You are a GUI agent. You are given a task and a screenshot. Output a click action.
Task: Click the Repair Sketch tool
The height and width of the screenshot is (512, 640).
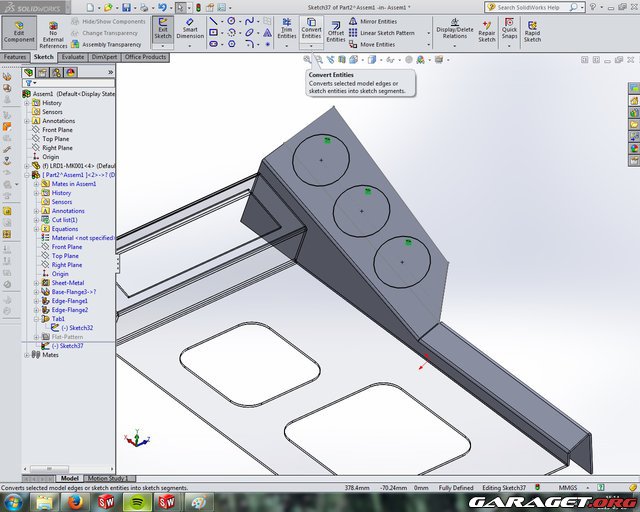[x=487, y=30]
